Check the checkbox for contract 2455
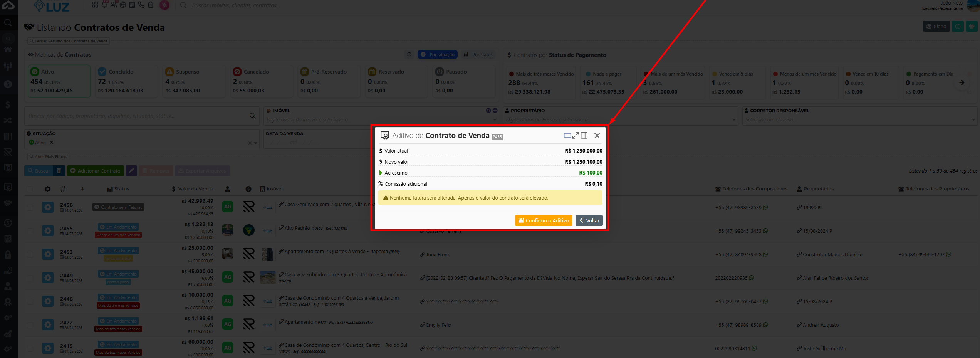This screenshot has height=358, width=980. click(x=30, y=231)
